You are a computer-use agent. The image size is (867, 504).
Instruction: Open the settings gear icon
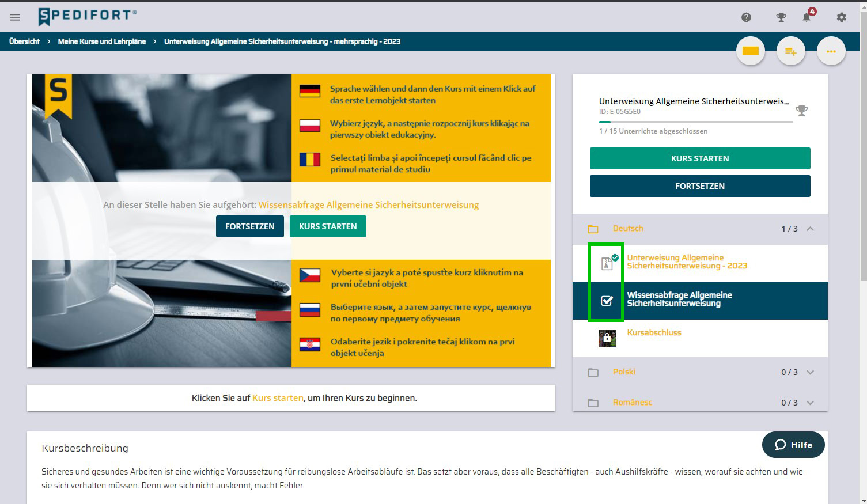(842, 17)
